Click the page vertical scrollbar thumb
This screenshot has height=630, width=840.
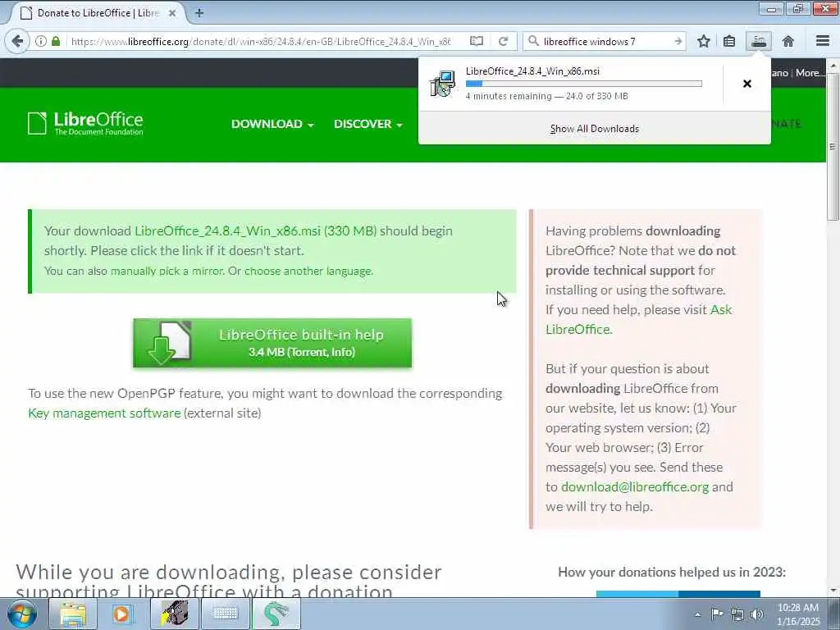(x=833, y=147)
